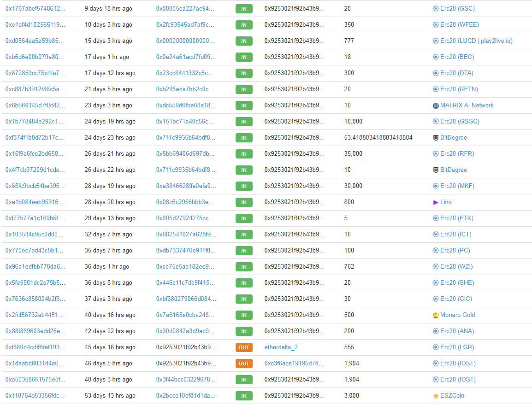
Task: Open transaction hash 0x1daabd8031d4a6
Action: pyautogui.click(x=34, y=363)
